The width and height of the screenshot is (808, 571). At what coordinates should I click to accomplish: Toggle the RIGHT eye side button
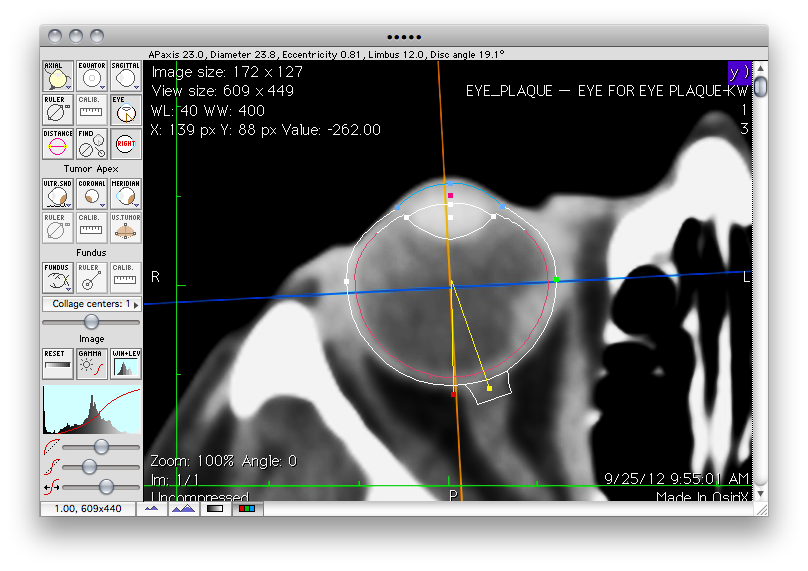[126, 144]
